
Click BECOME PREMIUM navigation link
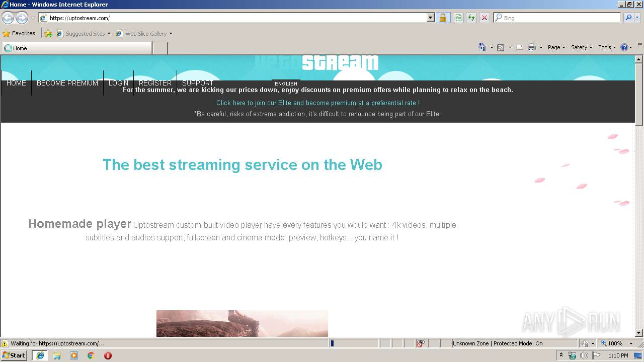[67, 83]
